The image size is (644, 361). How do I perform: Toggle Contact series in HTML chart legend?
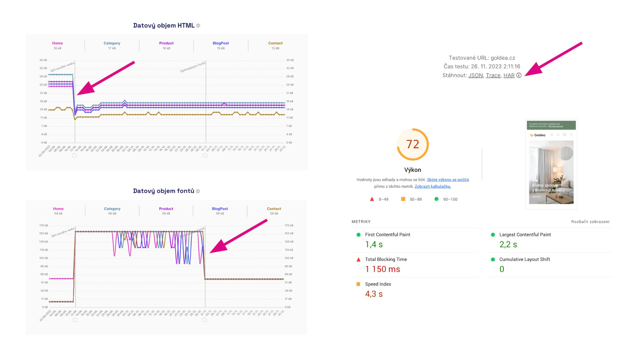[275, 43]
